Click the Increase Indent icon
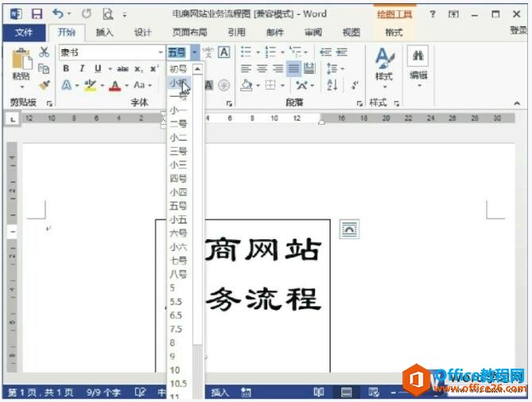Viewport: 532px width, 402px height. tap(342, 52)
